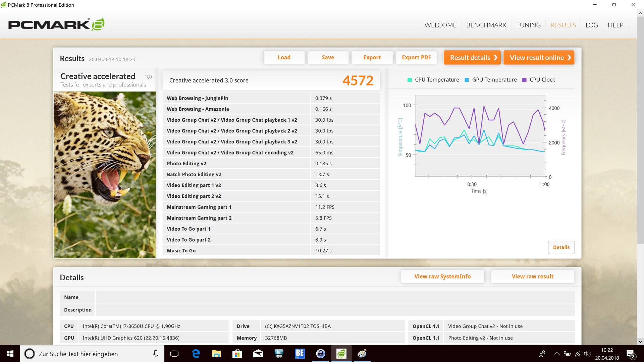
Task: Select the 'Music To Go' row
Action: coord(271,251)
